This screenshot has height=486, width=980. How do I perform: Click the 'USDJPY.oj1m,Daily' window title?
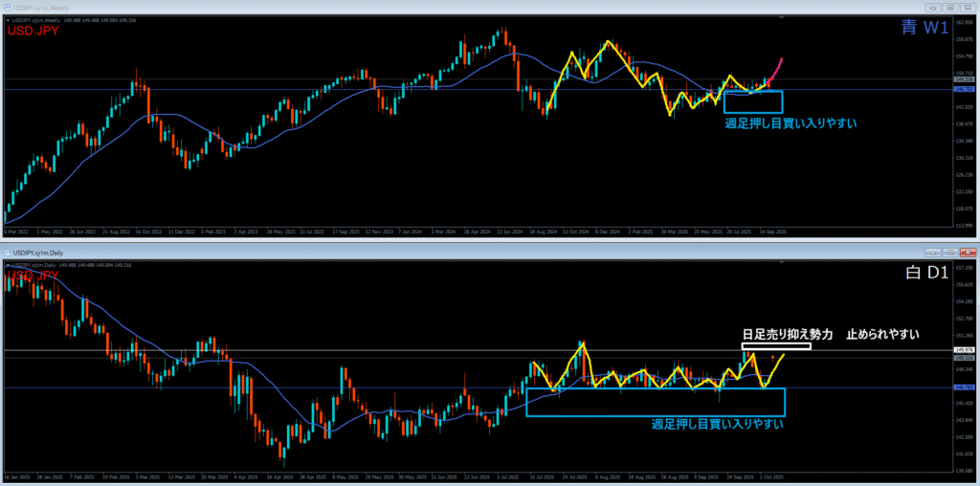coord(38,253)
